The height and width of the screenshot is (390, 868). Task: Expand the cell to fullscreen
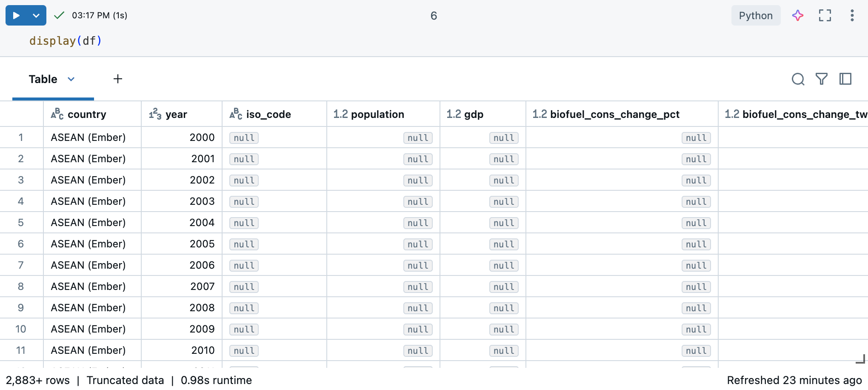click(825, 15)
